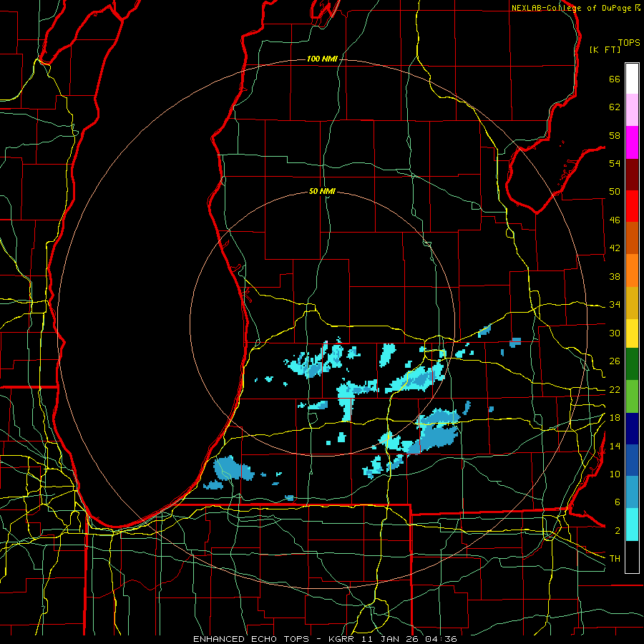
Task: Click the navy 22 K FT legend swatch
Action: click(632, 429)
